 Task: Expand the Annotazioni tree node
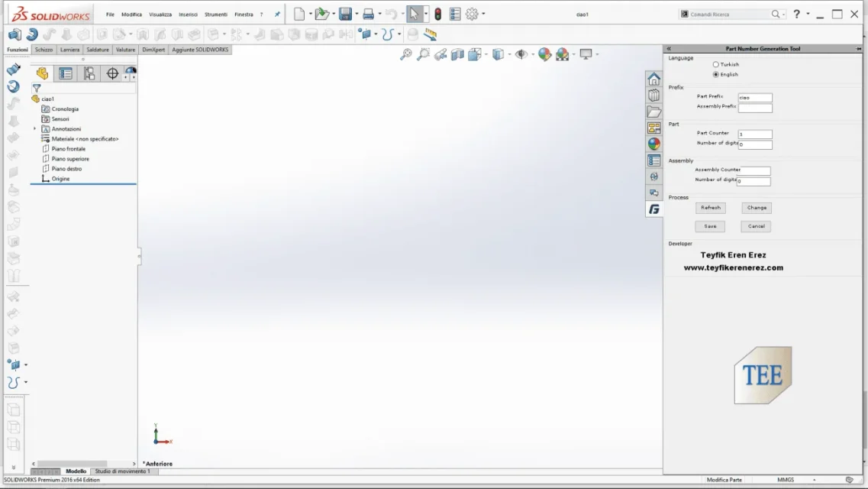pyautogui.click(x=35, y=129)
